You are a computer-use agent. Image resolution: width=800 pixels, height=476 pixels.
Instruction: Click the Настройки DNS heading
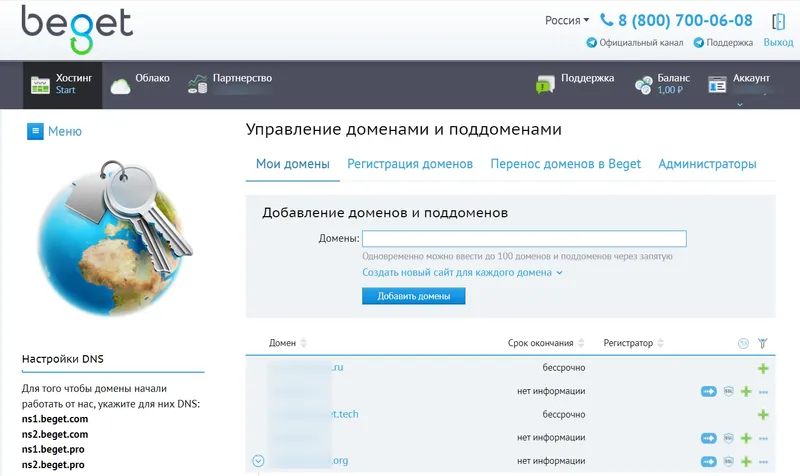(63, 359)
